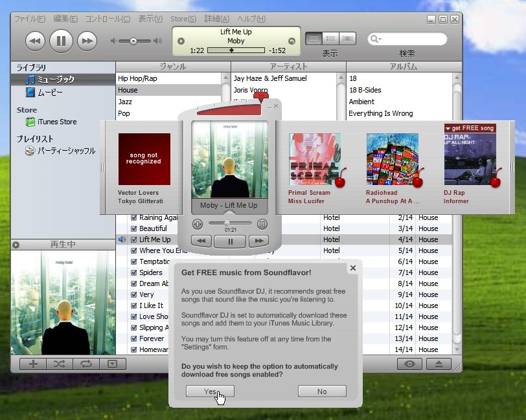Skip forward with the iTunes next track button
Image resolution: width=526 pixels, height=420 pixels.
point(87,41)
